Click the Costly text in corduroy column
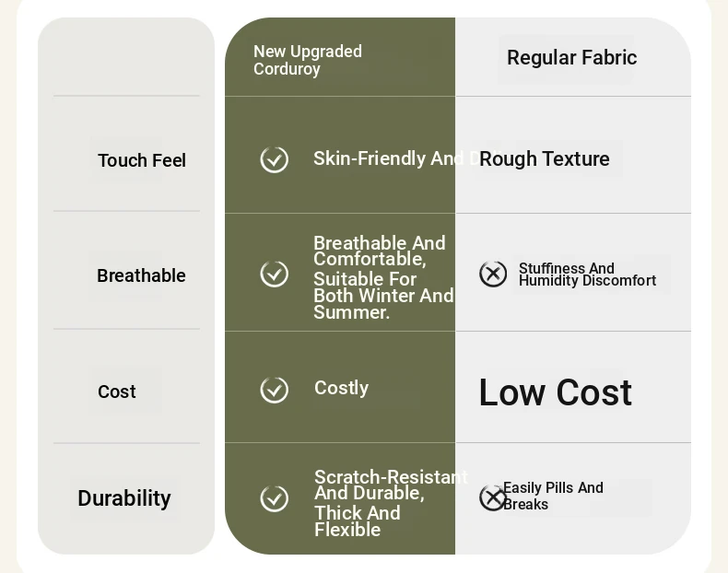 [341, 388]
